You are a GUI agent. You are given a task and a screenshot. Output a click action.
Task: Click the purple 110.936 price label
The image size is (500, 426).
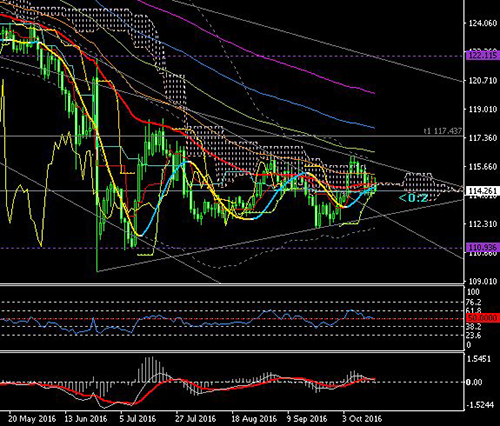coord(482,248)
